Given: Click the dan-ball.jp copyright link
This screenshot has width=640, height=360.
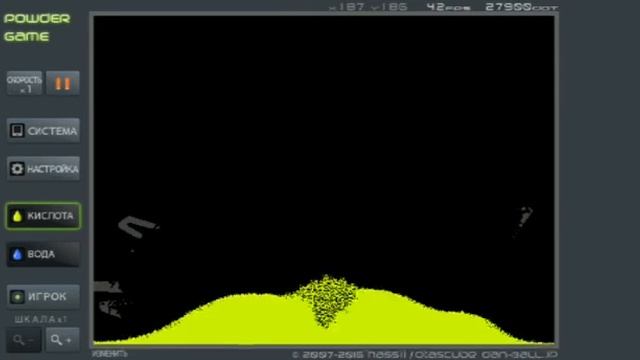Looking at the screenshot, I should point(425,355).
